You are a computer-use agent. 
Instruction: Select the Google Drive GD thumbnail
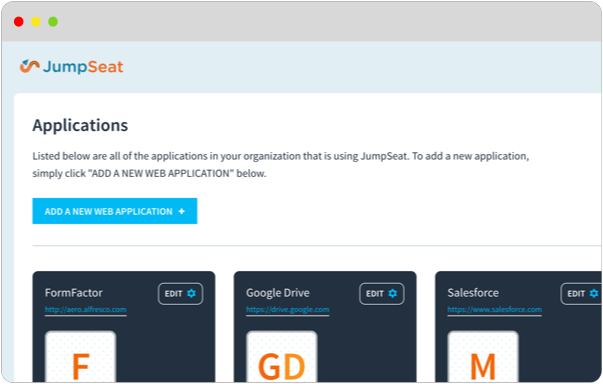pos(282,356)
